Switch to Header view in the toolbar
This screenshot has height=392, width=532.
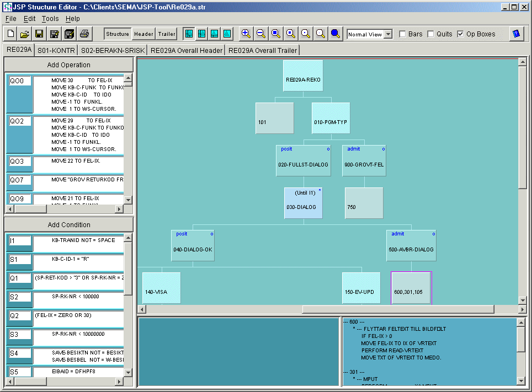143,34
